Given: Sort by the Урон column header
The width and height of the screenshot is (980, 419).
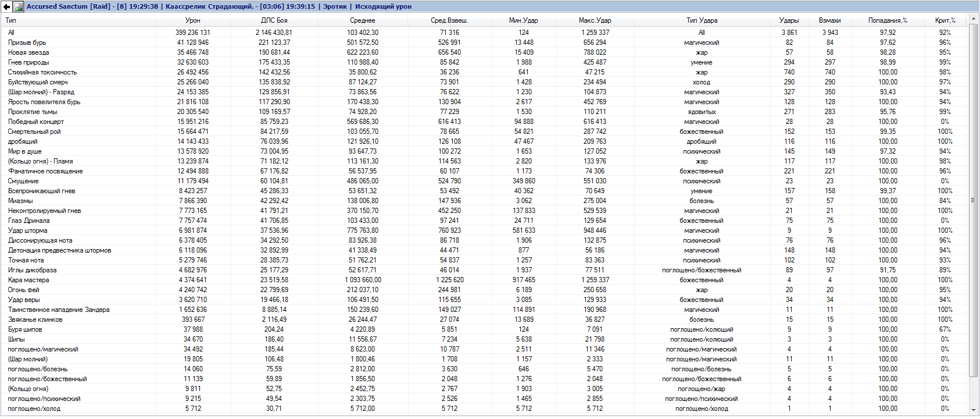Looking at the screenshot, I should pyautogui.click(x=193, y=20).
